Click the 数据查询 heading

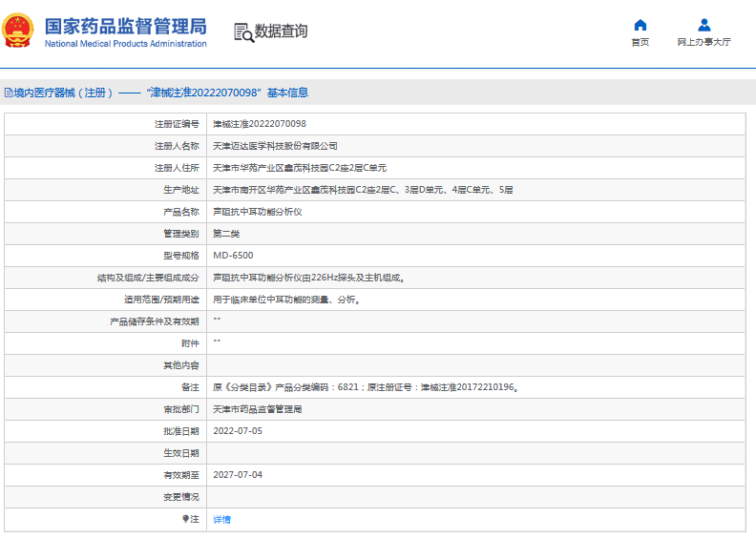(x=281, y=31)
